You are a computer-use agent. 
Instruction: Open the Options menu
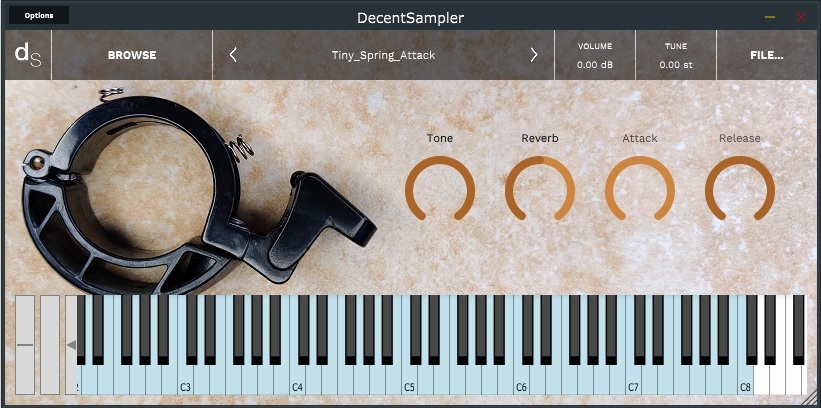click(x=39, y=15)
